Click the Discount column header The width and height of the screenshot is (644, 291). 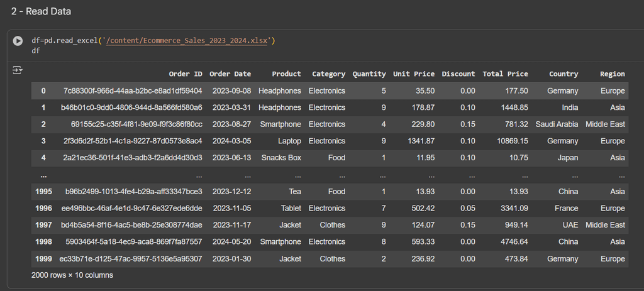click(458, 74)
